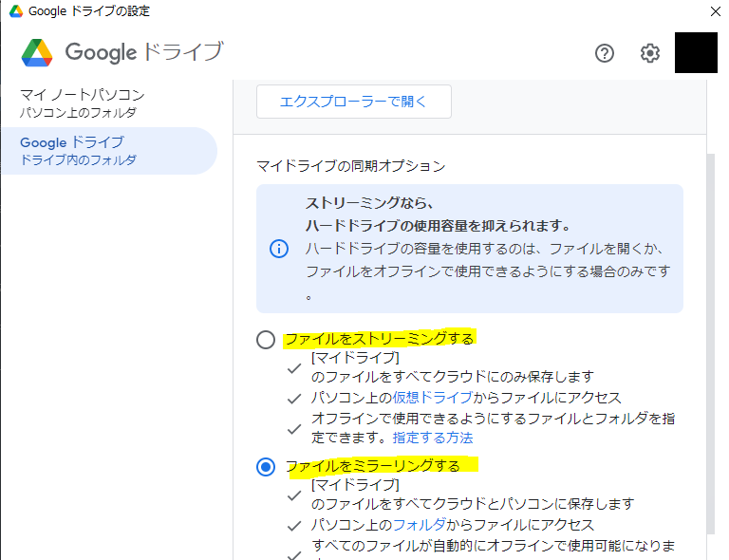Screen dimensions: 729x560
Task: Click the Google ドライブの設定 title text
Action: [x=89, y=11]
